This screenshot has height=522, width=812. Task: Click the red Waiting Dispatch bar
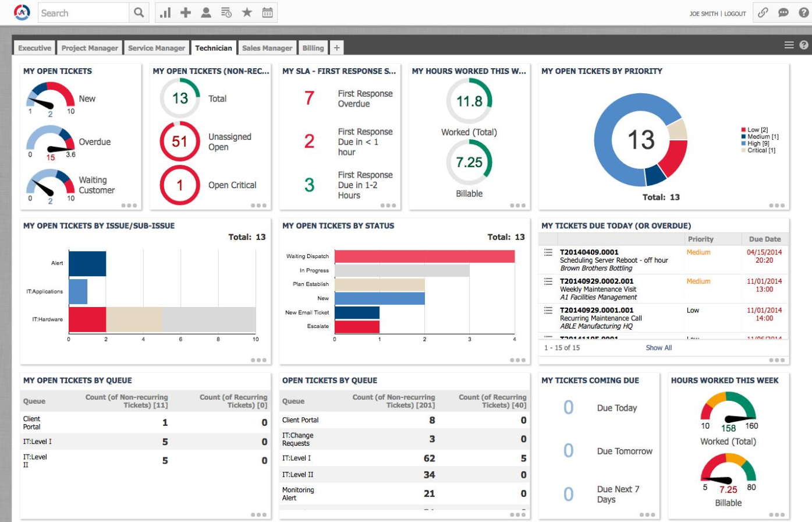pyautogui.click(x=424, y=256)
